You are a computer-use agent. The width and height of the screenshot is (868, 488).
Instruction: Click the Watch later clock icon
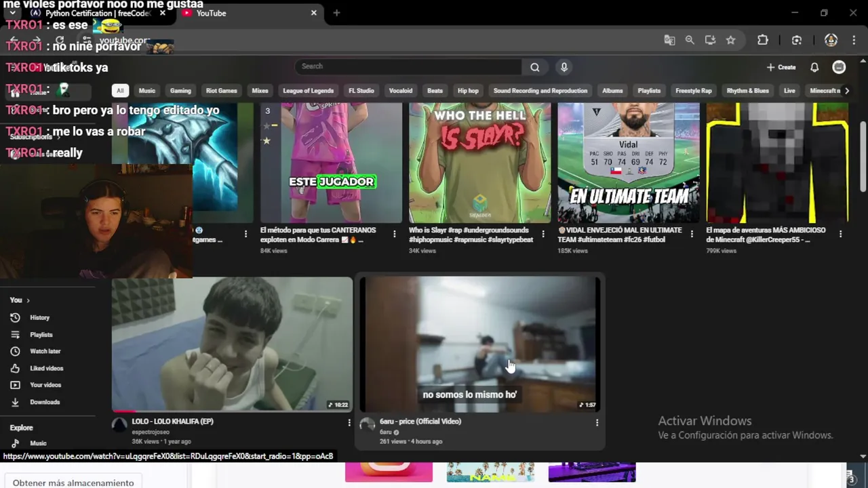(x=15, y=351)
